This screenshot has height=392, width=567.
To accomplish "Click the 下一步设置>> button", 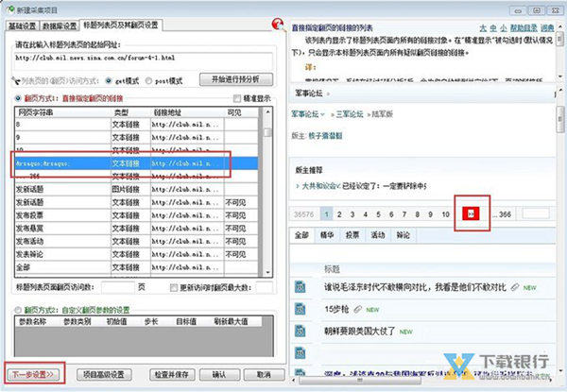I will point(33,374).
